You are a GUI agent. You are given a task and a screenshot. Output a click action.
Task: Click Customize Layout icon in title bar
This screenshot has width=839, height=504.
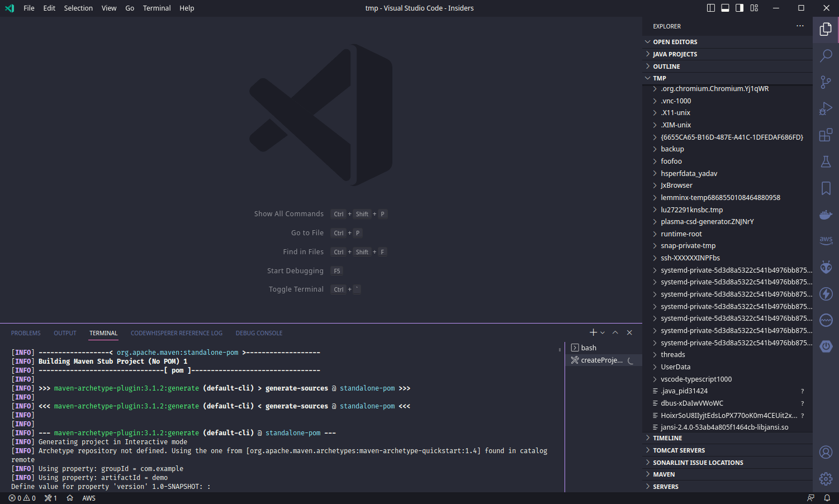[x=754, y=8]
